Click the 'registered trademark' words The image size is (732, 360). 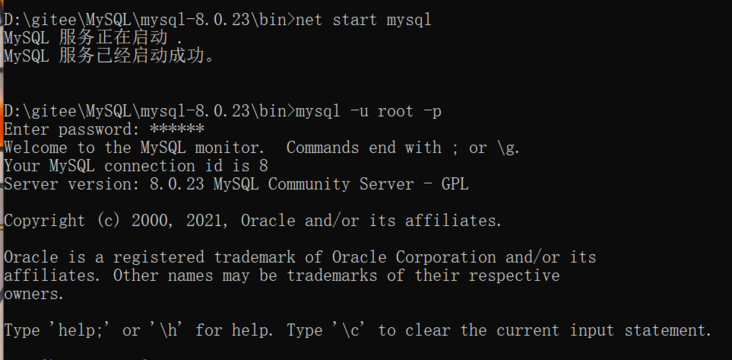point(204,257)
